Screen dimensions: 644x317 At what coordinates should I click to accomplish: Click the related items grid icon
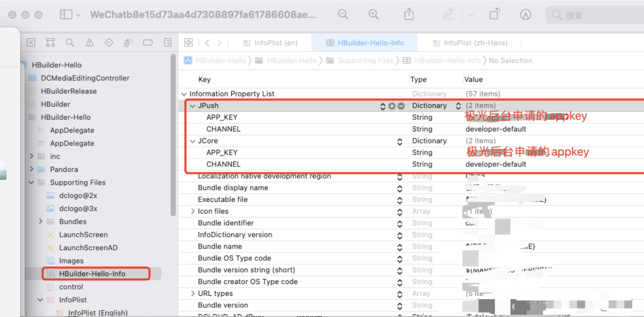coord(188,42)
